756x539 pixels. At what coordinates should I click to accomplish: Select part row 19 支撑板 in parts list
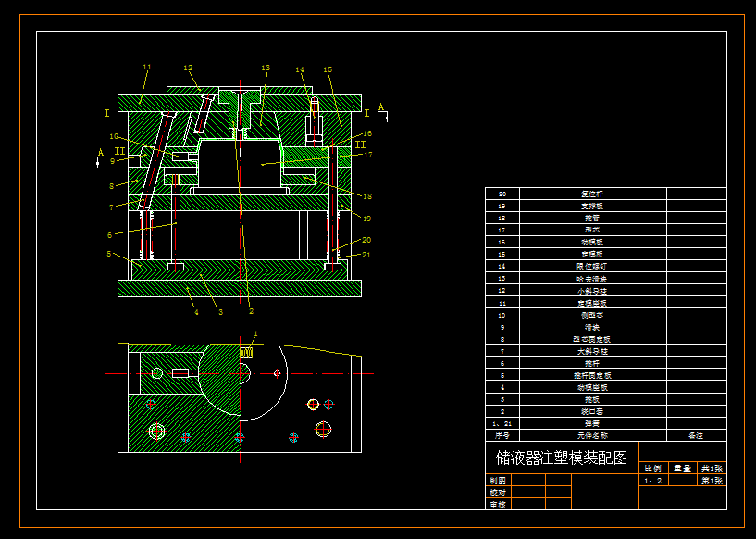tap(595, 205)
